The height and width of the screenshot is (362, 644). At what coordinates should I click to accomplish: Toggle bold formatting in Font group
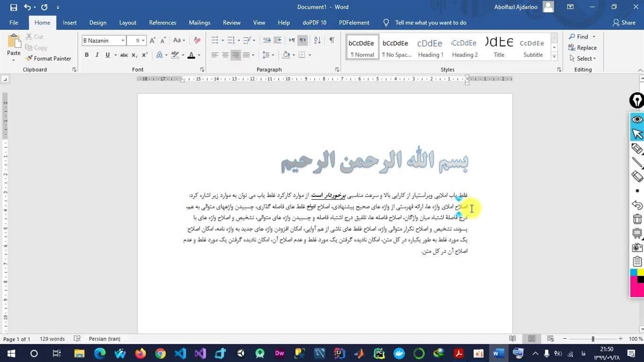coord(87,55)
